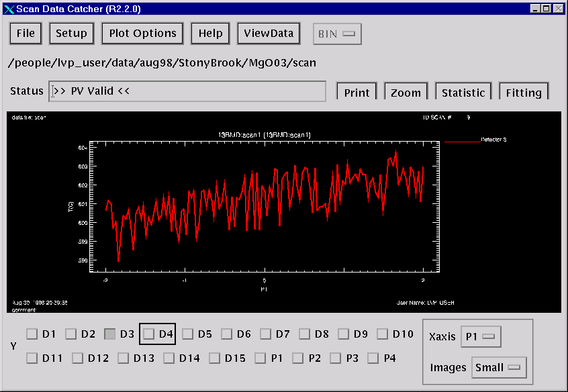Open the Setup menu
Viewport: 568px width, 392px height.
click(71, 34)
